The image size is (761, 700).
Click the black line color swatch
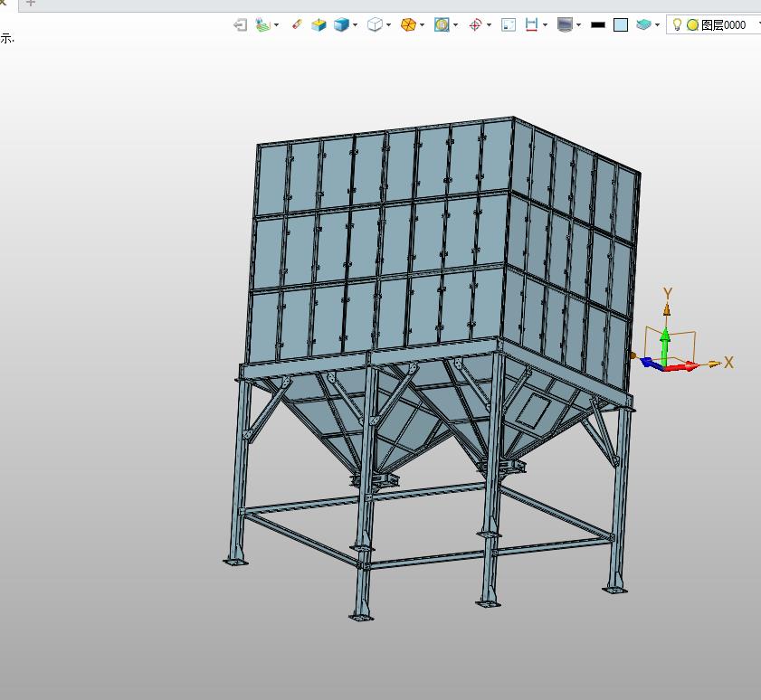[x=598, y=25]
